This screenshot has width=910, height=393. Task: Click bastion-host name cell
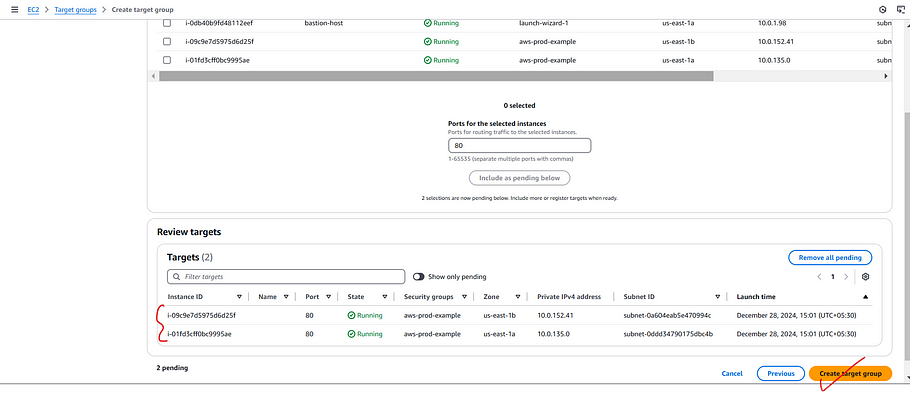(323, 23)
